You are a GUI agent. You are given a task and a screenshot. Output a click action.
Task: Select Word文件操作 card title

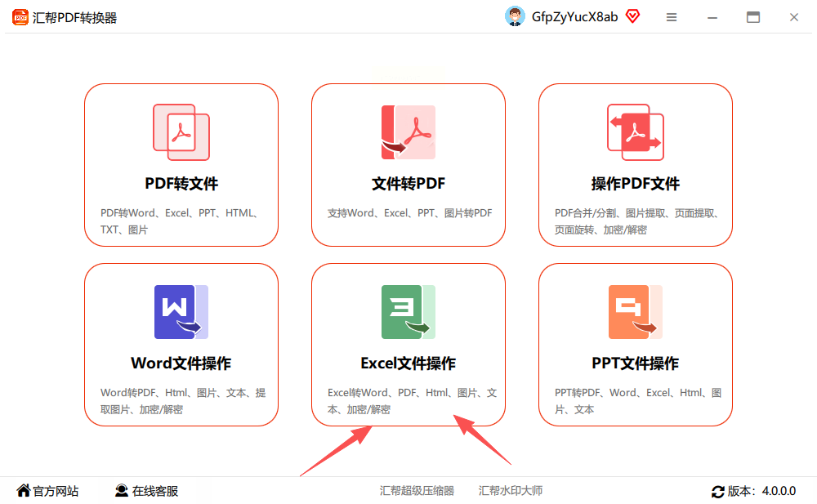tap(181, 364)
